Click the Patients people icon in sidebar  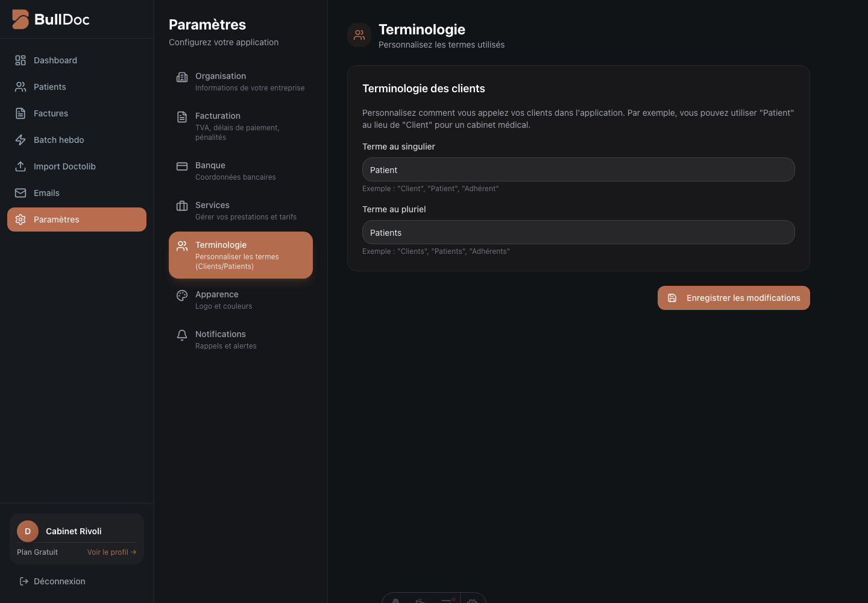tap(20, 87)
